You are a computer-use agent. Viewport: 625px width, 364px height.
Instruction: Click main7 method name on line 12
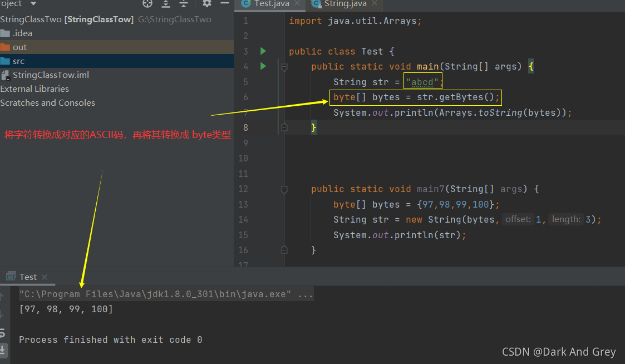430,189
